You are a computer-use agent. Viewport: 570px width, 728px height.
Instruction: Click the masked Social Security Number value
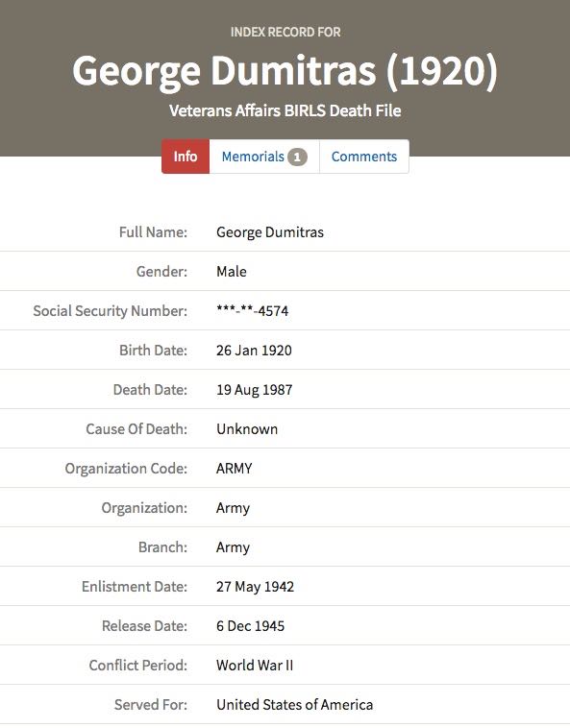(x=252, y=310)
